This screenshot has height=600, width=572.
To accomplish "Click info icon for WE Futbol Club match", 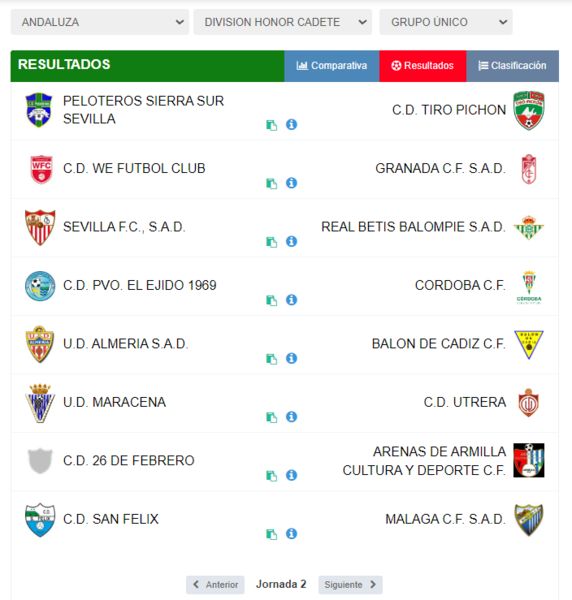I will [292, 183].
